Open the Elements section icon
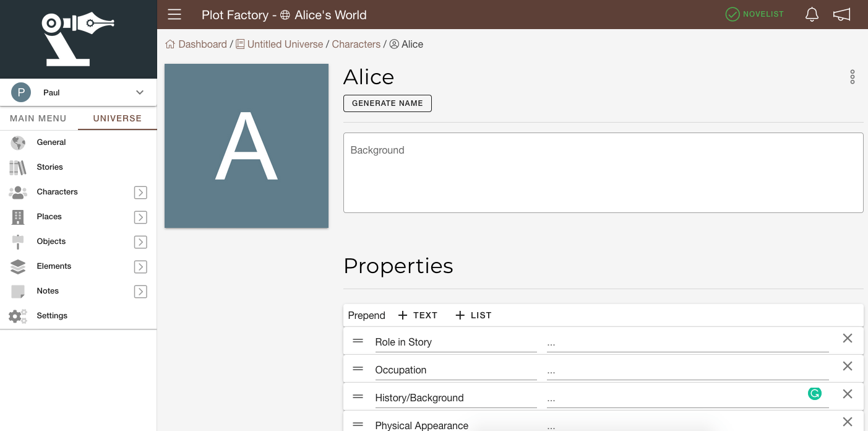This screenshot has width=868, height=431. (18, 266)
